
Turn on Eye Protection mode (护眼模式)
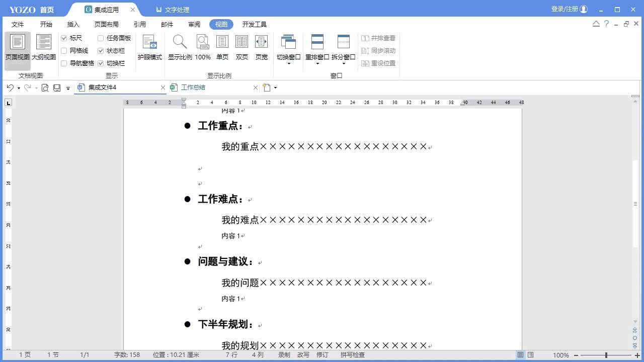pyautogui.click(x=149, y=48)
